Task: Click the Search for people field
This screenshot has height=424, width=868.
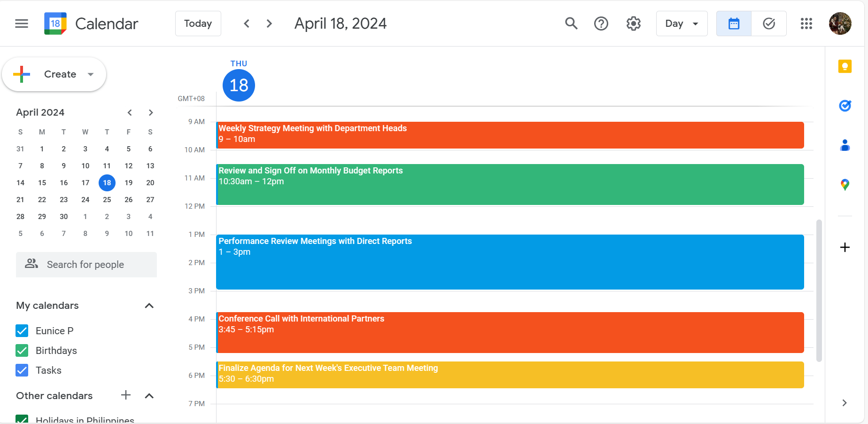Action: coord(86,265)
